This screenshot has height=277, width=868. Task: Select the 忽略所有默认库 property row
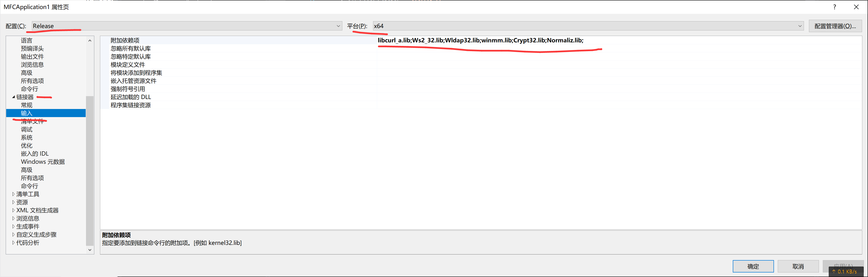coord(131,49)
